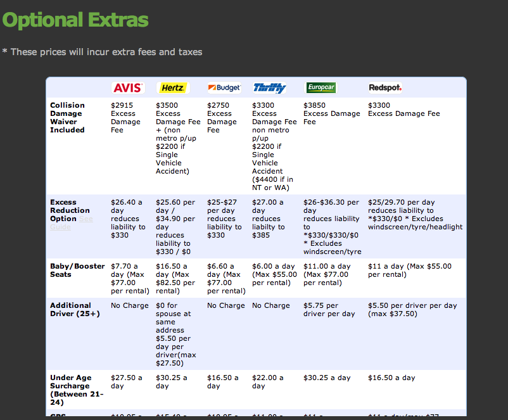508x420 pixels.
Task: Click the Thrifty logo
Action: (270, 88)
